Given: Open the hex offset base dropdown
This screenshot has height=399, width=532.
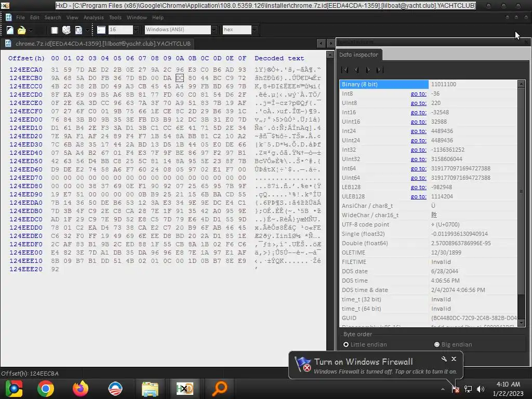Looking at the screenshot, I should coord(255,30).
